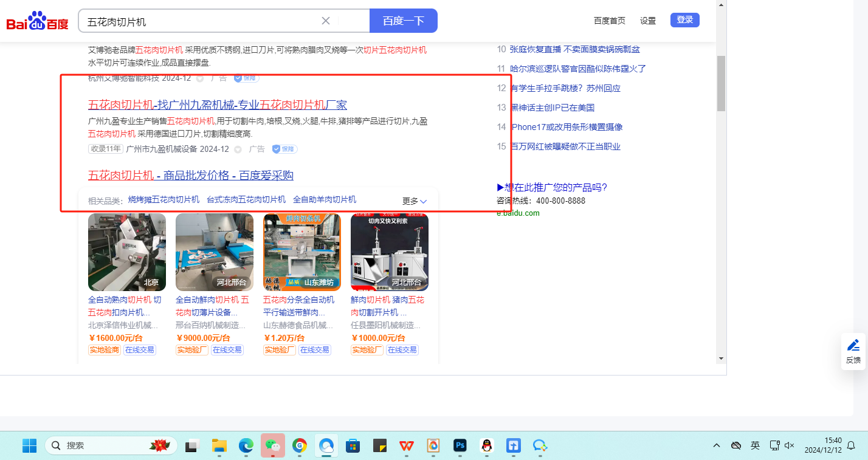Open Photoshop from the taskbar

pos(460,445)
